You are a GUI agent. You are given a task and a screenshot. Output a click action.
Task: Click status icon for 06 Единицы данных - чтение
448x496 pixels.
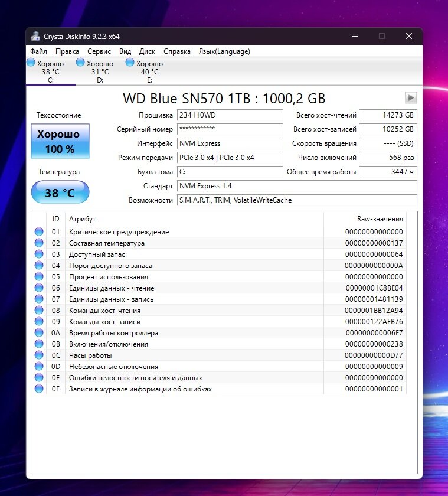point(39,288)
